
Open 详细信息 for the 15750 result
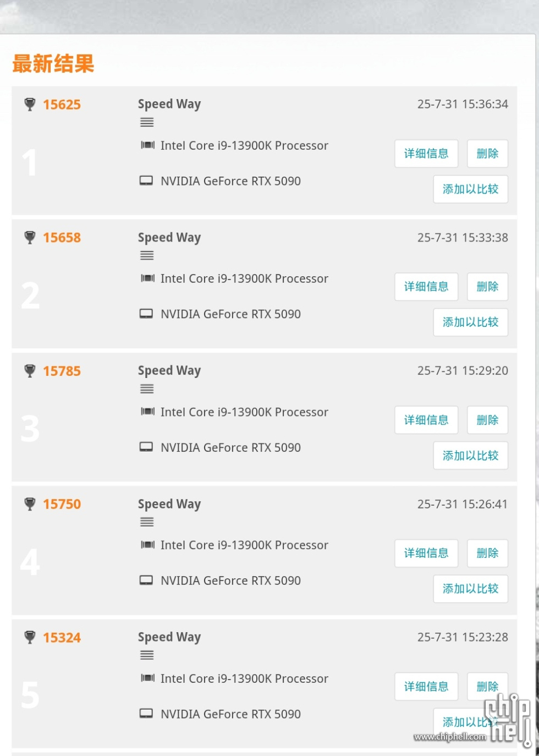[x=426, y=553]
